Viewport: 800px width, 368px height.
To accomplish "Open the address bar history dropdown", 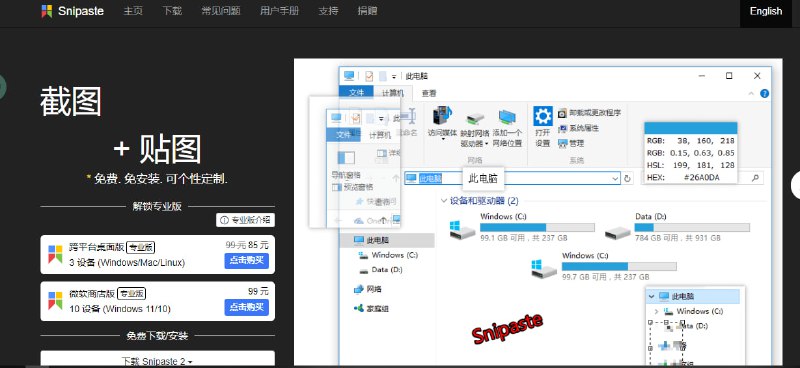I will 615,178.
